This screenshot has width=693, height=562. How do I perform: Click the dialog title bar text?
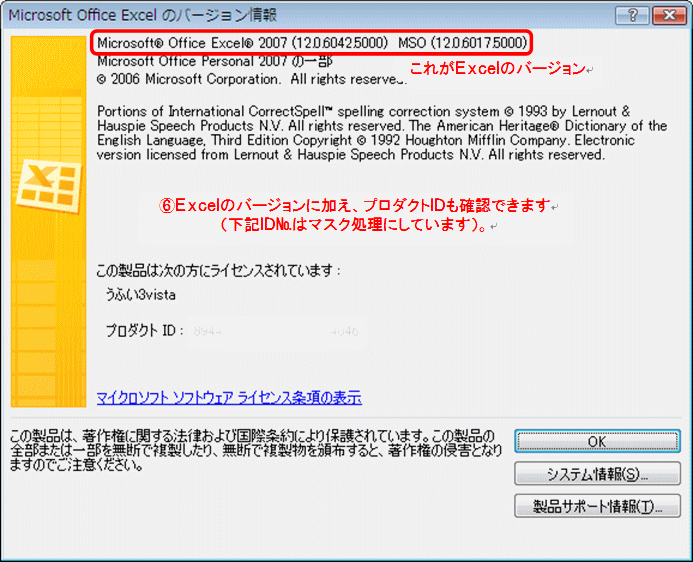point(143,15)
